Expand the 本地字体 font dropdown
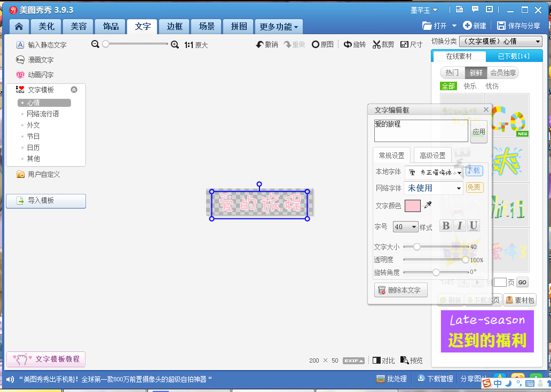Viewport: 551px width, 392px height. point(459,173)
